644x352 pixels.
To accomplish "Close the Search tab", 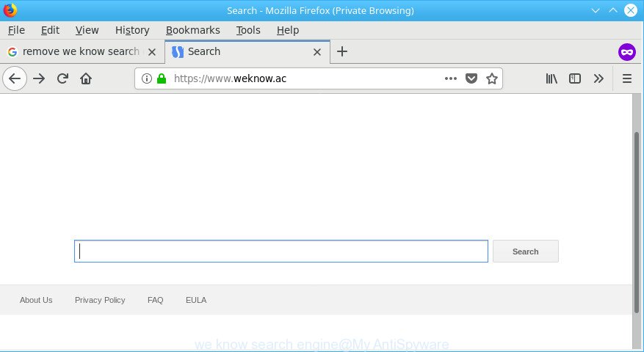I will (317, 51).
